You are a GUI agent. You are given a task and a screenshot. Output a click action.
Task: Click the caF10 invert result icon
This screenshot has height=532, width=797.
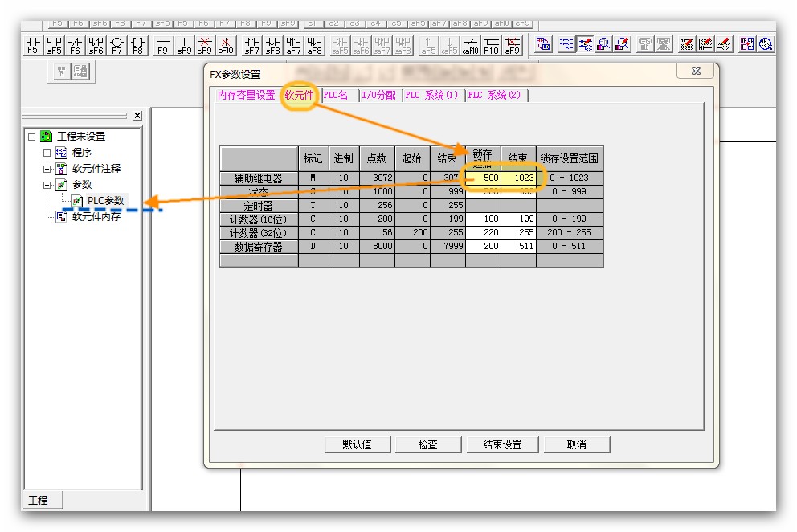tap(470, 44)
